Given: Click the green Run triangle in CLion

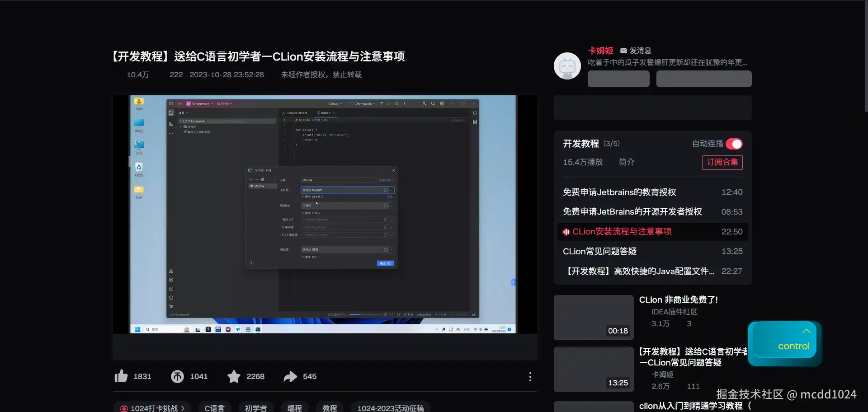Looking at the screenshot, I should (389, 103).
